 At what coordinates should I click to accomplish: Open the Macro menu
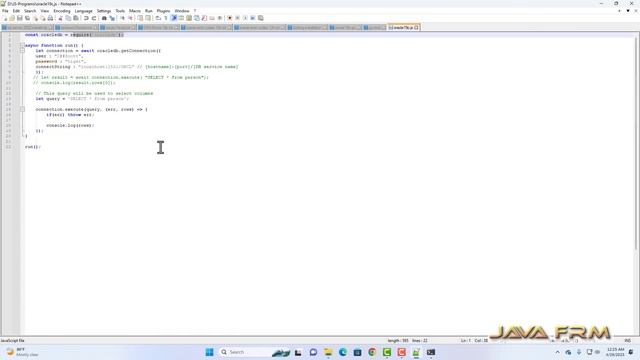135,11
